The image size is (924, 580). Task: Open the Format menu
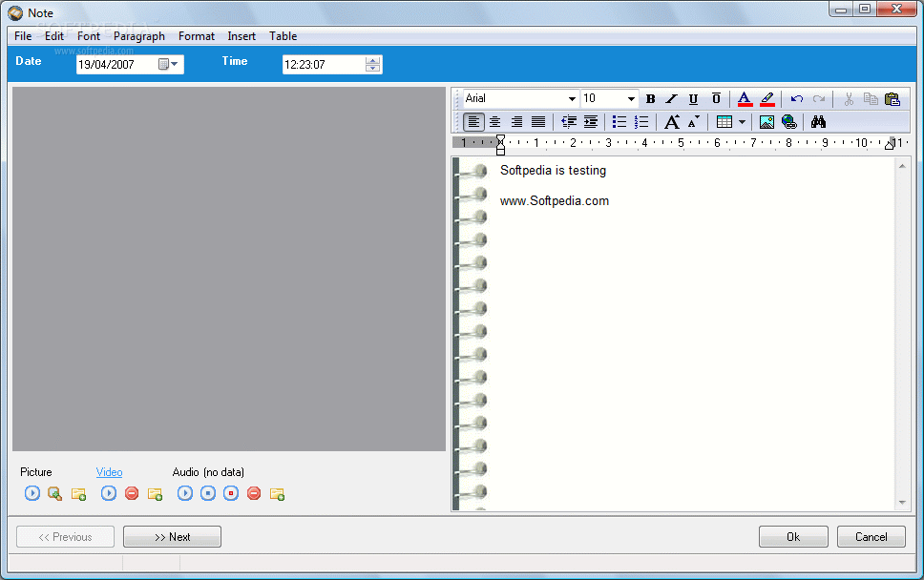[x=197, y=36]
